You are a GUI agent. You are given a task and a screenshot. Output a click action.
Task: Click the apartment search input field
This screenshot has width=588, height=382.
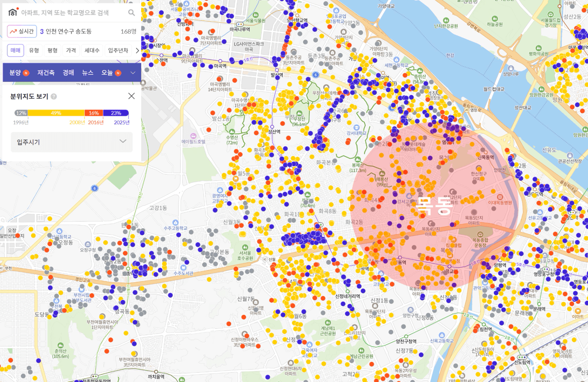72,13
